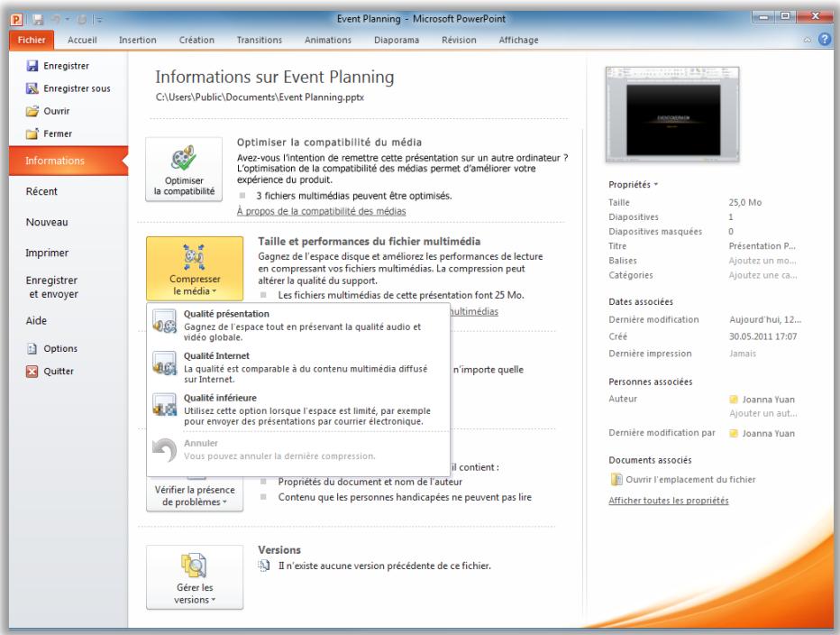This screenshot has height=635, width=840.
Task: Open Gérer les versions dropdown
Action: coord(195,577)
